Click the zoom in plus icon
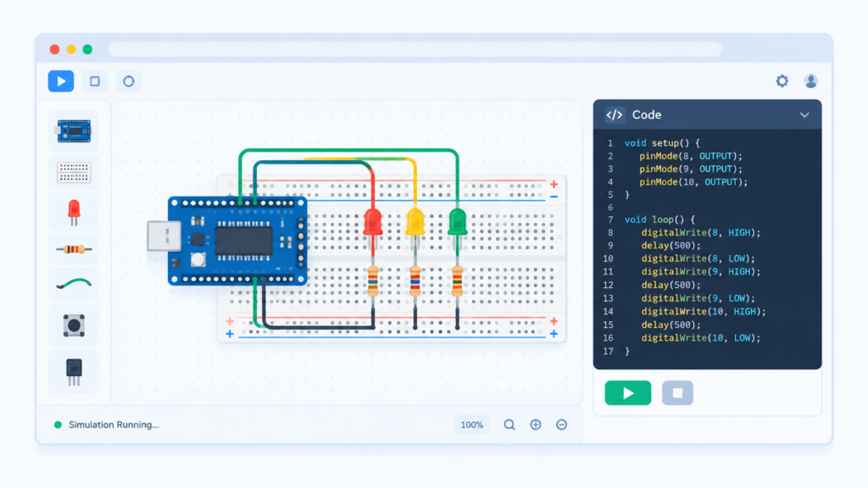Viewport: 868px width, 488px height. [x=536, y=424]
